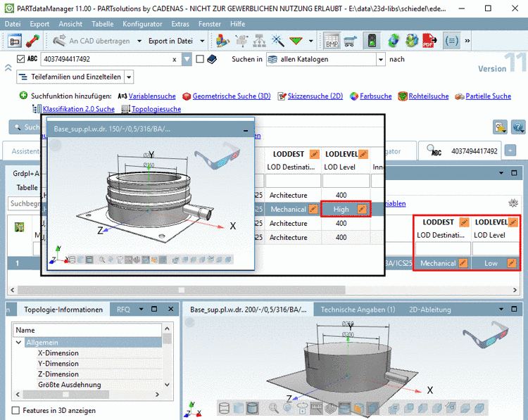Open the Farbsuche link

tap(376, 96)
